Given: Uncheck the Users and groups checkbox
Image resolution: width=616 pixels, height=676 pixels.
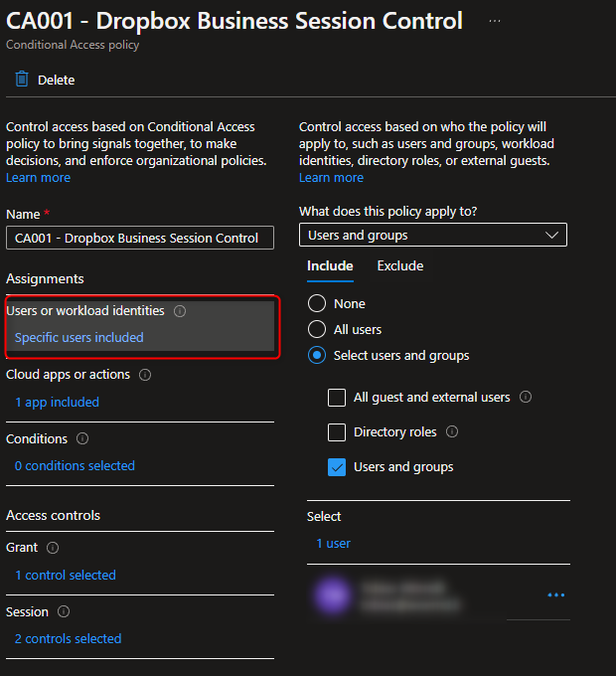Looking at the screenshot, I should (337, 467).
